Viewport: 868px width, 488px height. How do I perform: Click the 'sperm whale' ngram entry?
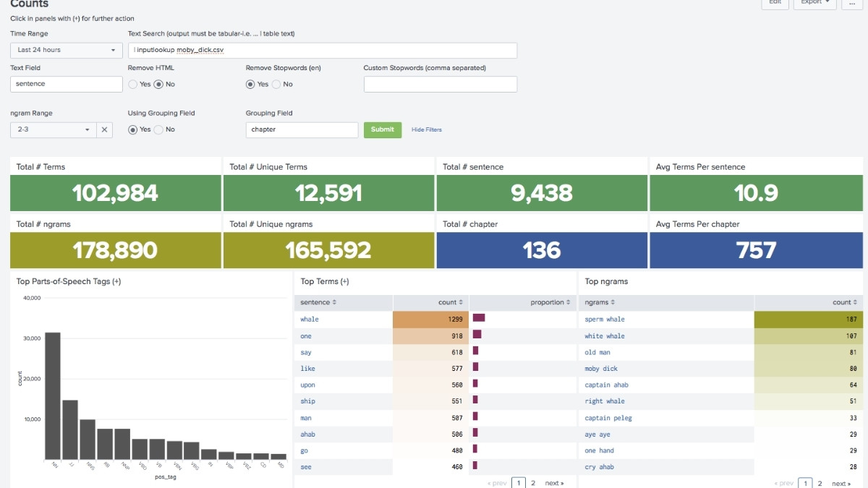coord(605,320)
